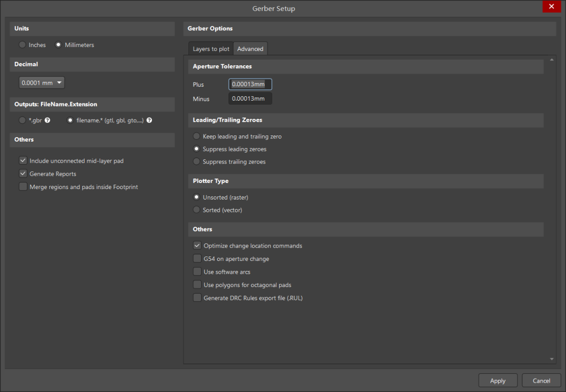
Task: Enable Use polygons for octagonal pads
Action: point(197,284)
